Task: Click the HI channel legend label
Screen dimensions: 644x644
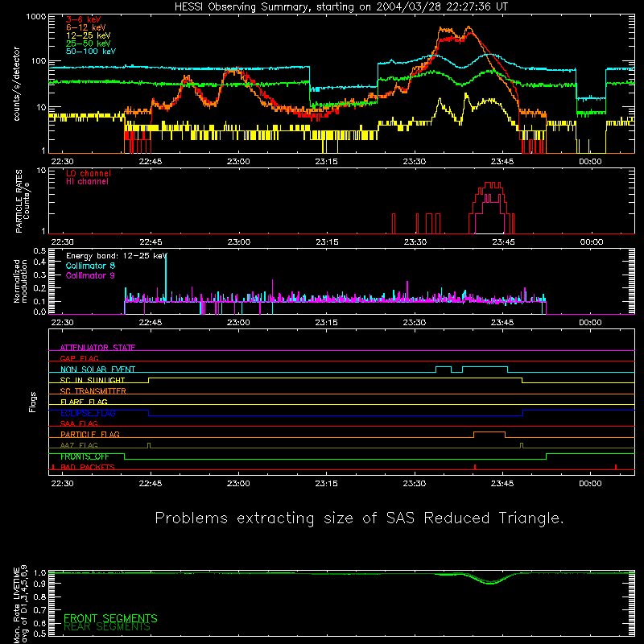Action: tap(87, 182)
